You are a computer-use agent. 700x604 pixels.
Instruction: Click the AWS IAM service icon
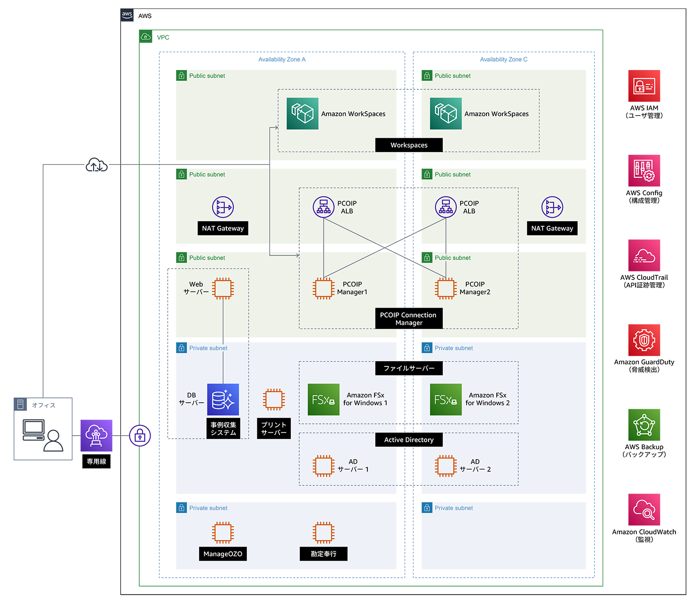[x=644, y=86]
